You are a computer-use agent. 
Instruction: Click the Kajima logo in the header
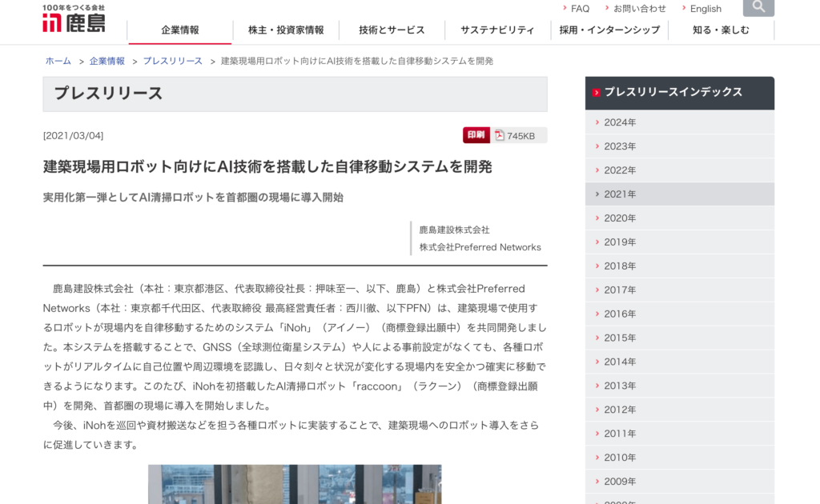[x=74, y=18]
